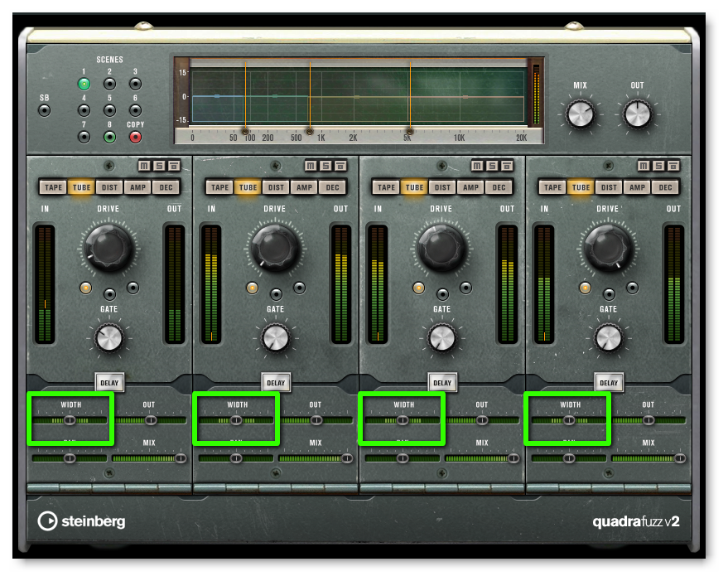Bypass the low band using its bypass icon

pos(174,166)
